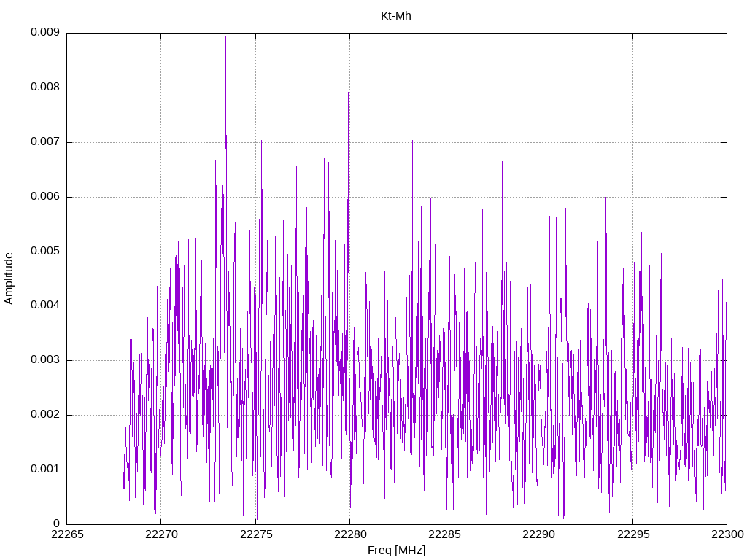The width and height of the screenshot is (747, 560).
Task: Click the y-axis tick 0.001
Action: 45,470
